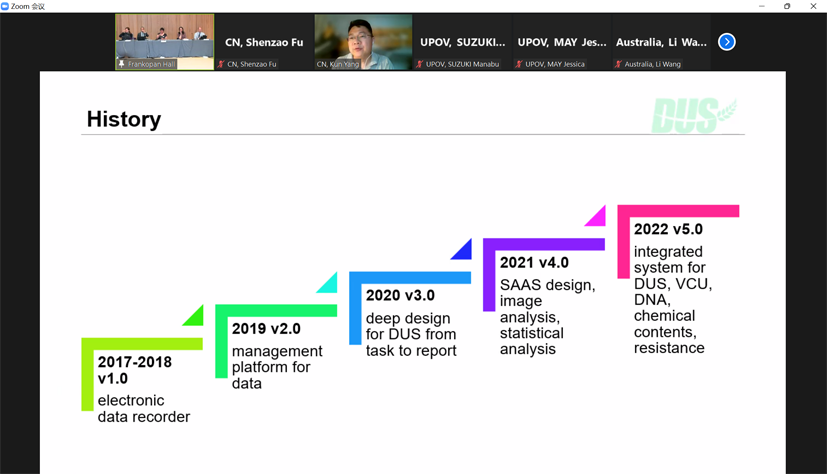Click the CN, Shenzao Fu participant tile
827x474 pixels.
pos(264,42)
